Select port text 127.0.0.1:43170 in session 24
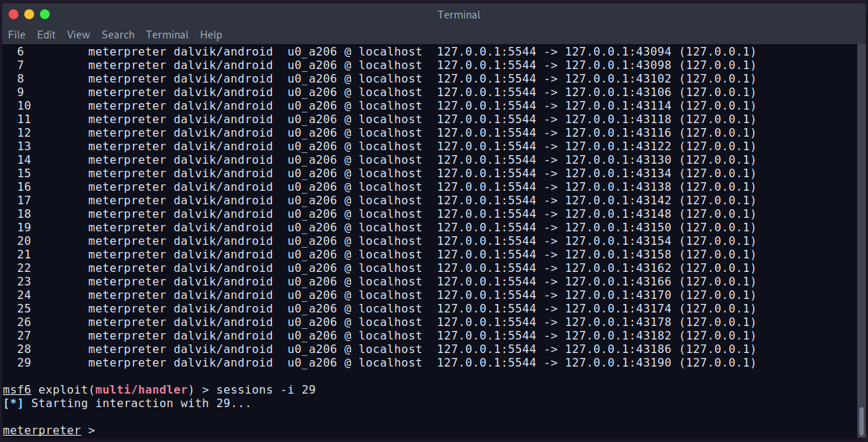 point(618,295)
